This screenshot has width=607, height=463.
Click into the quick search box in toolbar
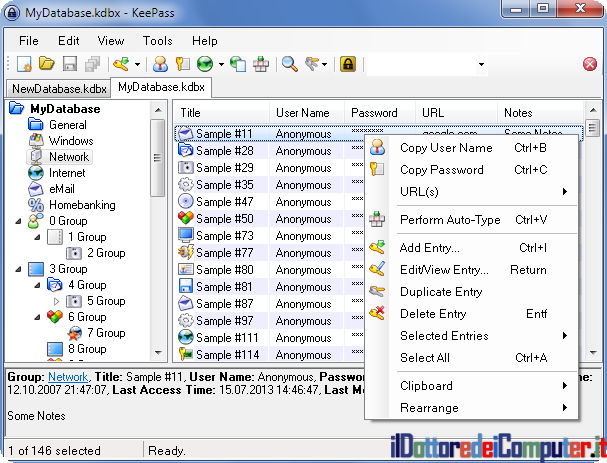421,64
